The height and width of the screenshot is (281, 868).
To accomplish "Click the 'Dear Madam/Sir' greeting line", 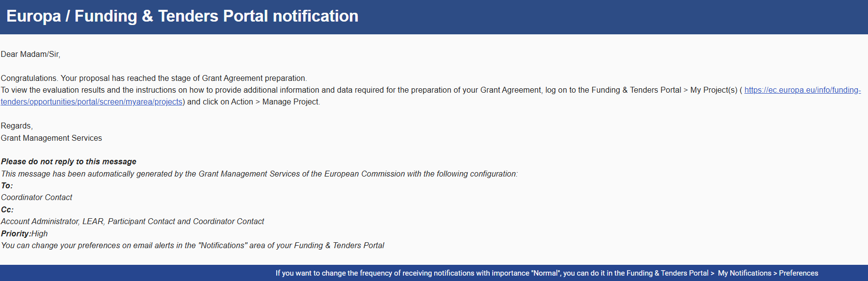I will [30, 54].
